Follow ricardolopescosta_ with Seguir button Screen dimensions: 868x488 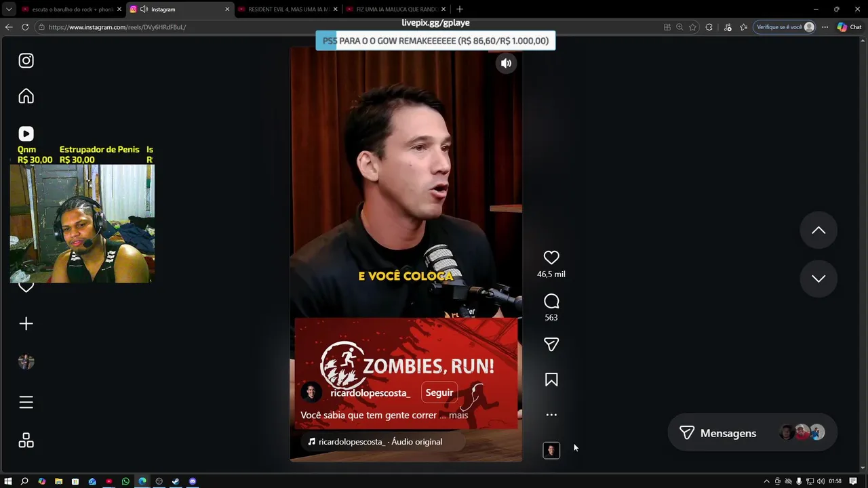click(x=439, y=392)
